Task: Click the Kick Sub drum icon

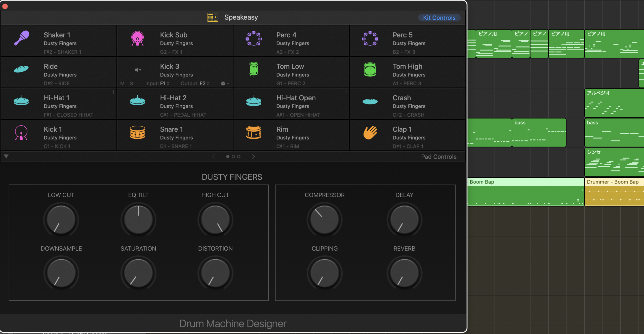Action: click(137, 38)
